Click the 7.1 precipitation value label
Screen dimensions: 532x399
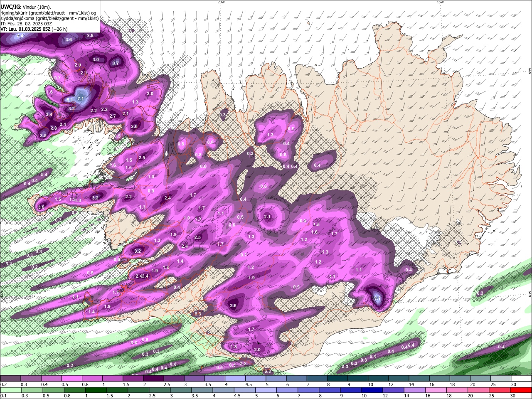(81, 98)
